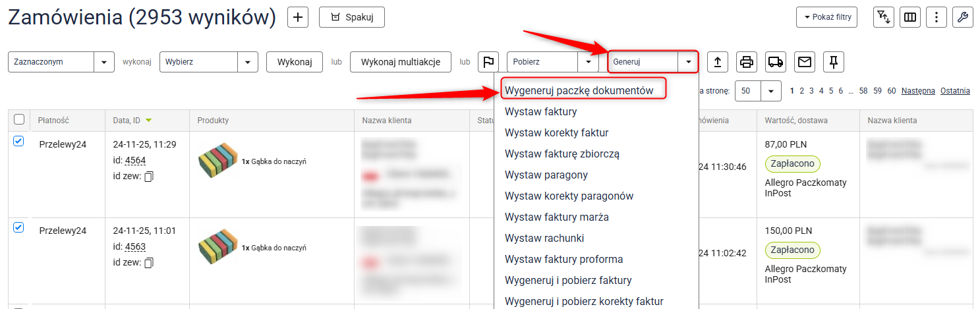
Task: Expand the Pokaż filtry panel
Action: [826, 18]
